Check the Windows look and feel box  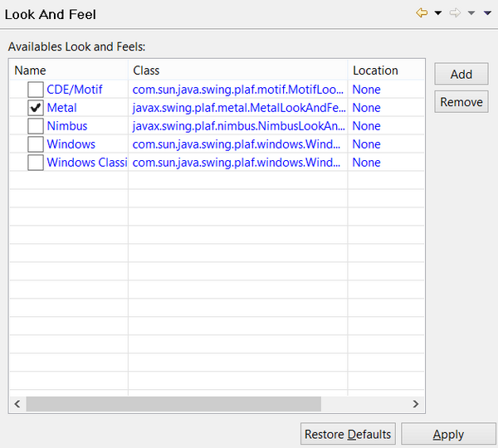36,144
